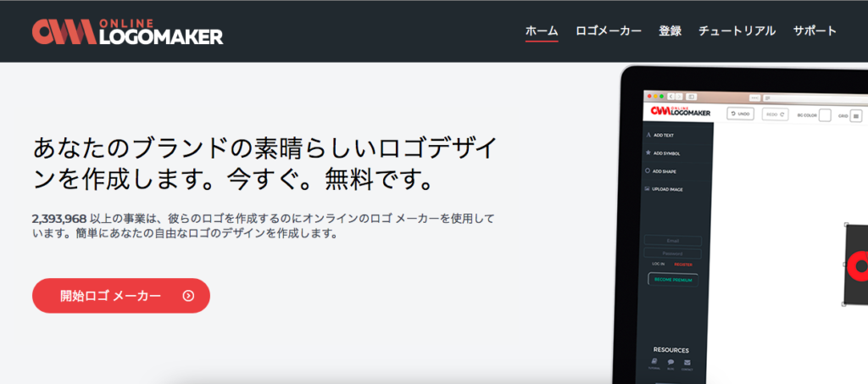Click browser forward arrow in mockup window

[x=679, y=97]
